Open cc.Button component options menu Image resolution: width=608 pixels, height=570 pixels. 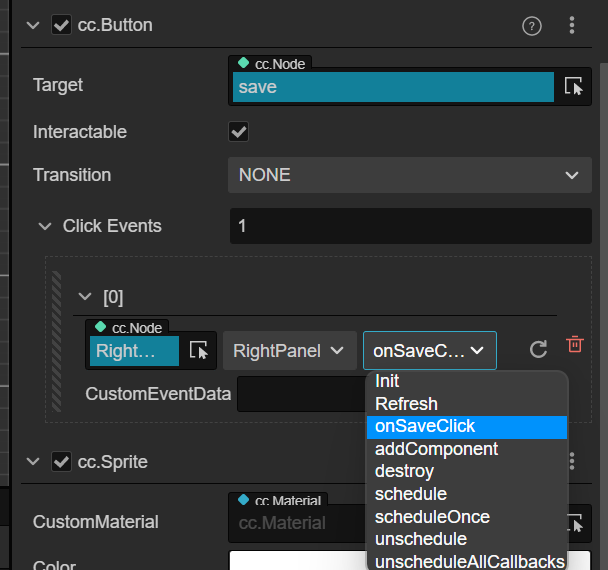(572, 25)
